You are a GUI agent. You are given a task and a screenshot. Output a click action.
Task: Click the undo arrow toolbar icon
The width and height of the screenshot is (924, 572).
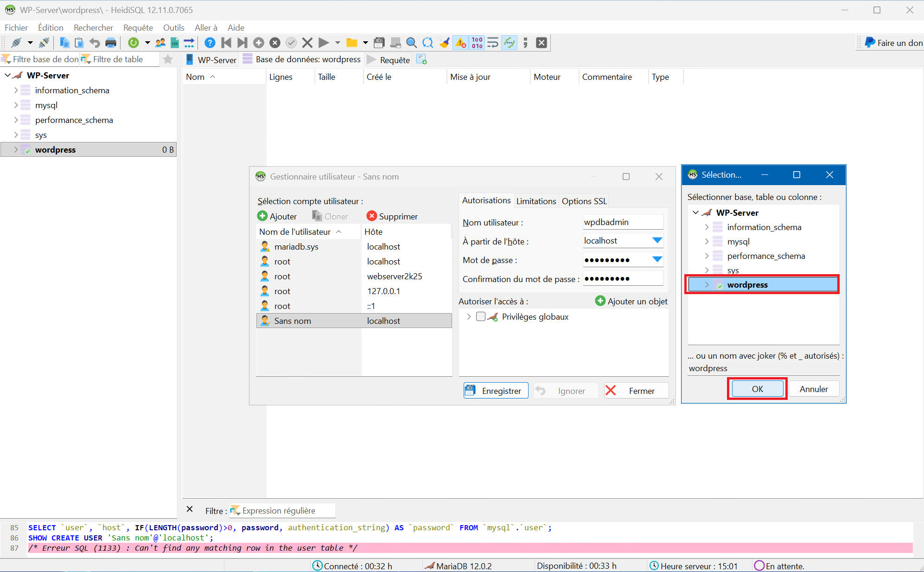(95, 43)
